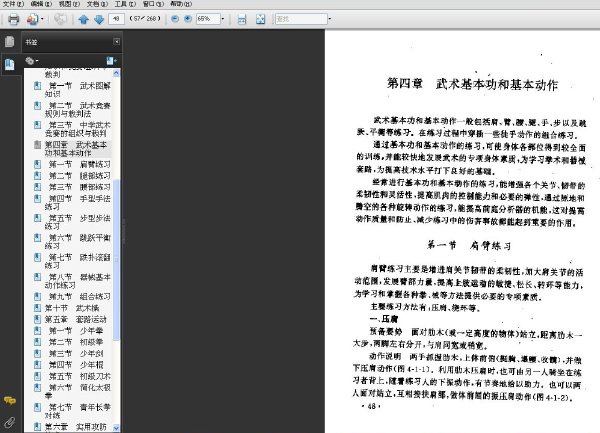
Task: Open the comments panel speech-bubble icon
Action: 10,400
